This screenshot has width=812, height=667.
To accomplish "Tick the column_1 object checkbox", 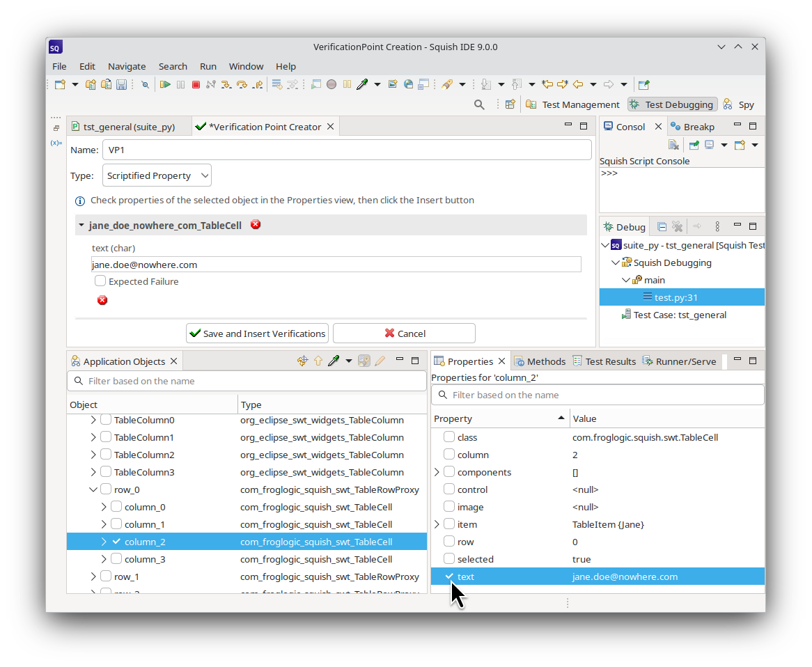I will (x=116, y=524).
